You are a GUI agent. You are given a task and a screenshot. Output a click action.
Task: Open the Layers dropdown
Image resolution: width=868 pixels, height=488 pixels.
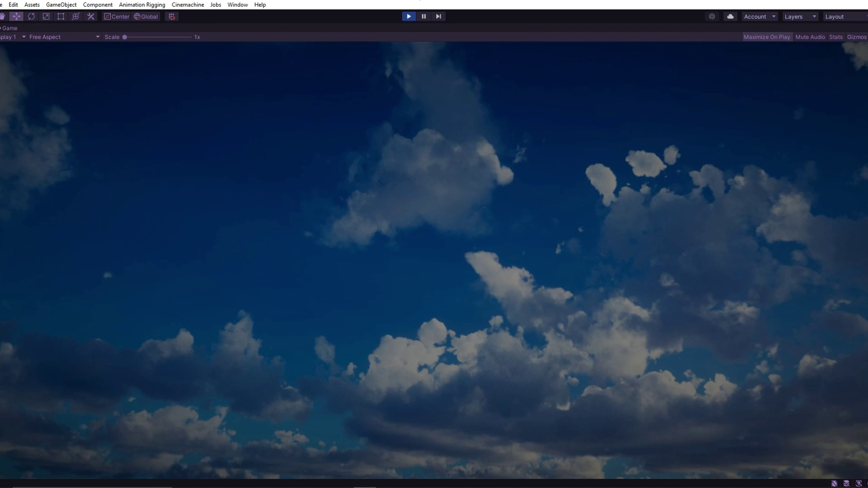click(x=800, y=17)
